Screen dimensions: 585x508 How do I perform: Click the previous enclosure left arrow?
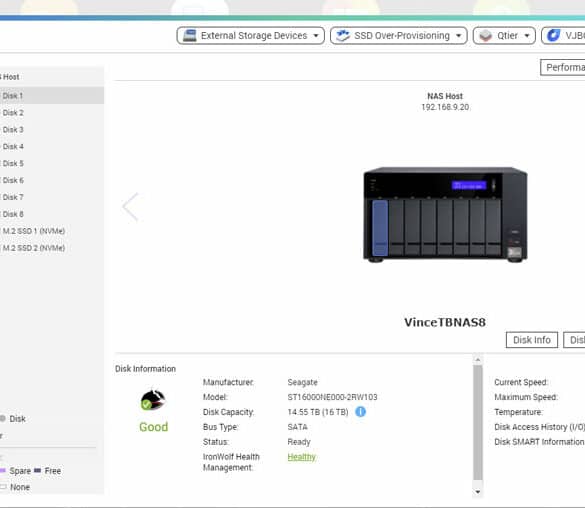[x=131, y=207]
